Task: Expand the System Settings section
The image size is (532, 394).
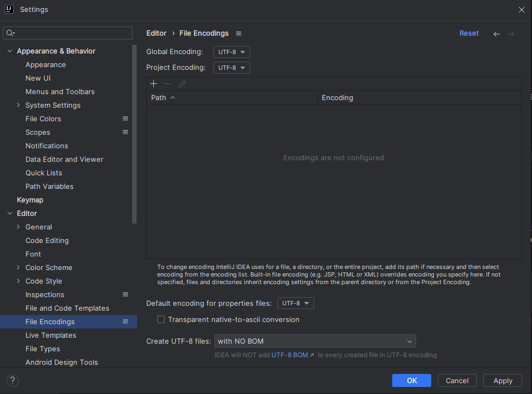Action: click(x=18, y=105)
